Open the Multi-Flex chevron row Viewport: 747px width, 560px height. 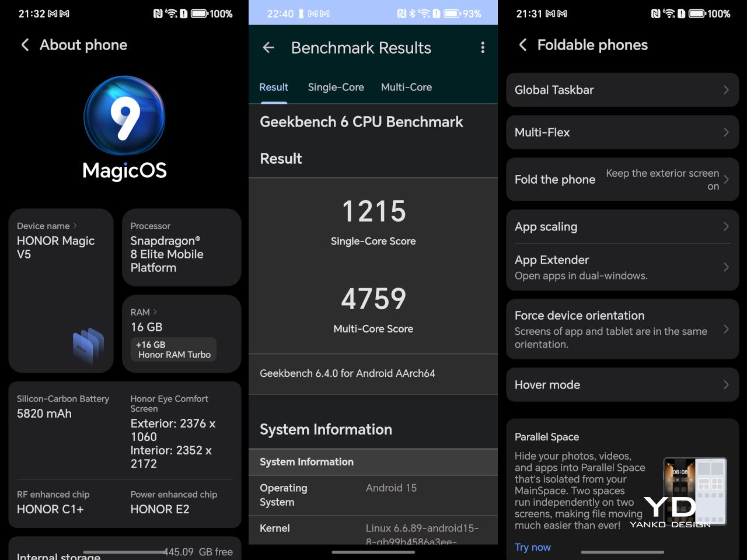tap(622, 132)
